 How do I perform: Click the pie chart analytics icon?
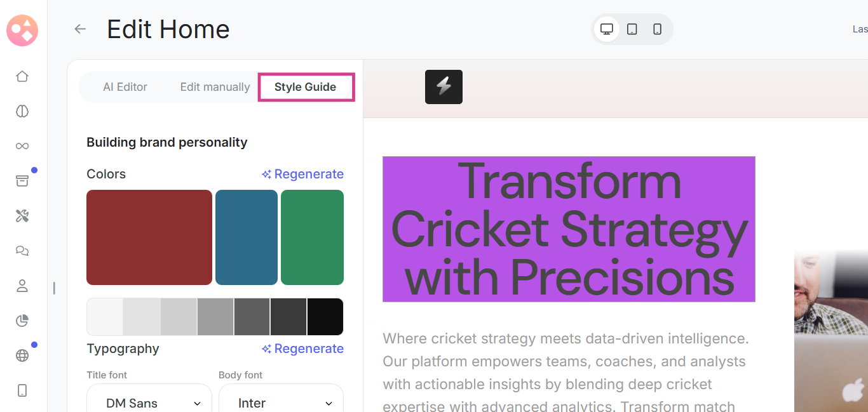pos(22,321)
